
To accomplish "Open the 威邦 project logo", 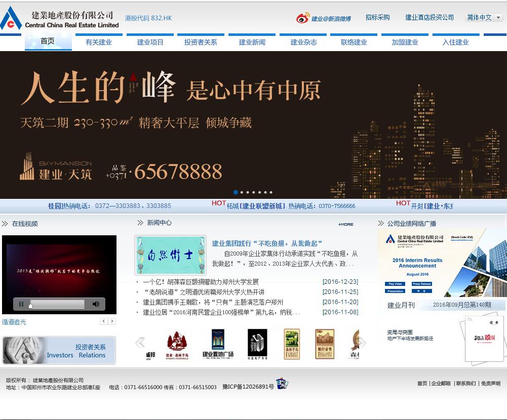I will click(150, 356).
